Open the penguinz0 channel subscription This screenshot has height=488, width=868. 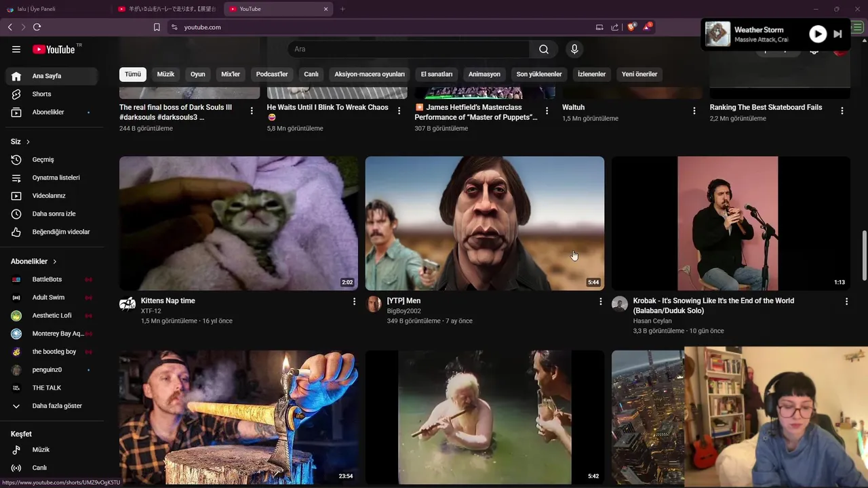(x=51, y=369)
